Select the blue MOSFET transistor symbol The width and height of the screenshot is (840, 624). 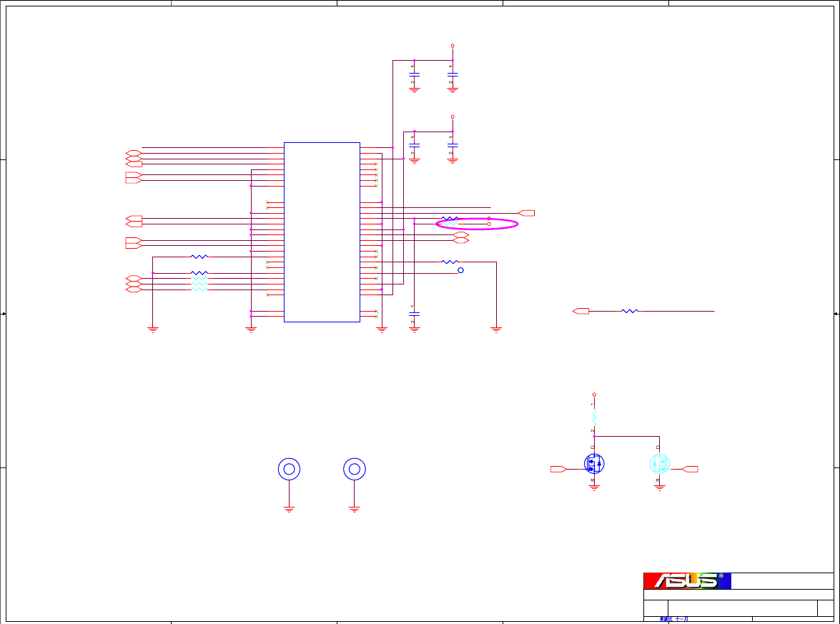coord(594,463)
